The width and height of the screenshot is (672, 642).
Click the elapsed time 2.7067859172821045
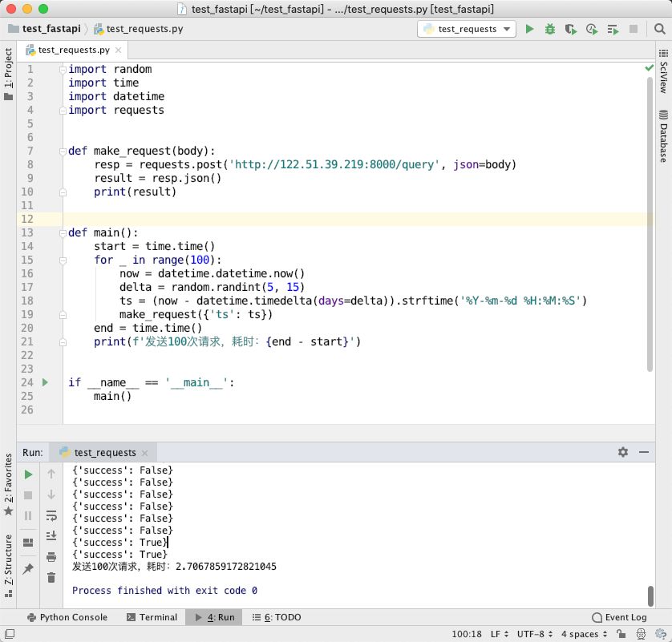pyautogui.click(x=226, y=566)
